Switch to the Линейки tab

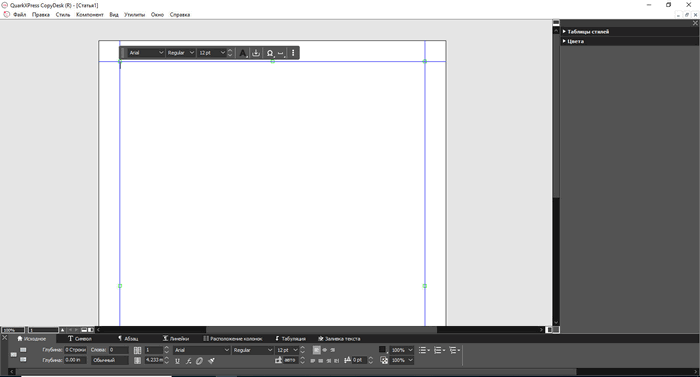click(x=175, y=339)
